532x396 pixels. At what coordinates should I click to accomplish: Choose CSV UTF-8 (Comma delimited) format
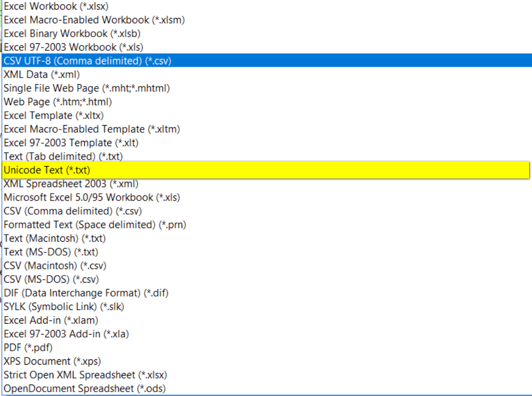pos(267,61)
